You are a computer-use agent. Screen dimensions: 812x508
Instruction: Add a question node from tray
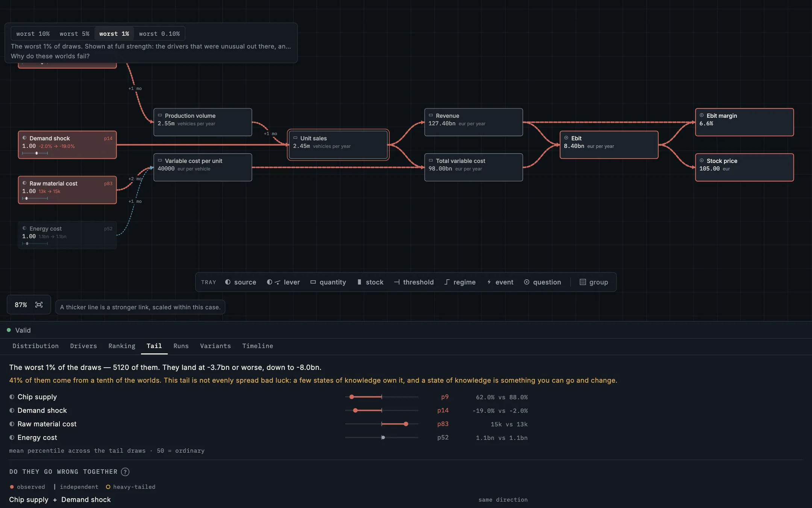[x=542, y=282]
